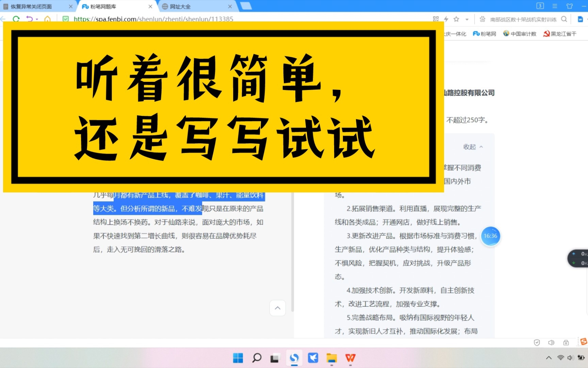This screenshot has height=368, width=588.
Task: Click the text 不超过250字。
Action: (x=468, y=120)
